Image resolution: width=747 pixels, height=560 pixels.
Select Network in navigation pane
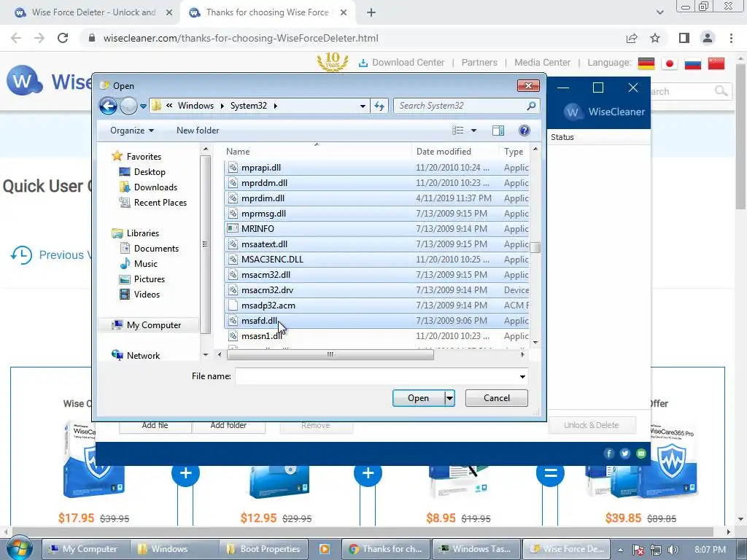click(143, 356)
